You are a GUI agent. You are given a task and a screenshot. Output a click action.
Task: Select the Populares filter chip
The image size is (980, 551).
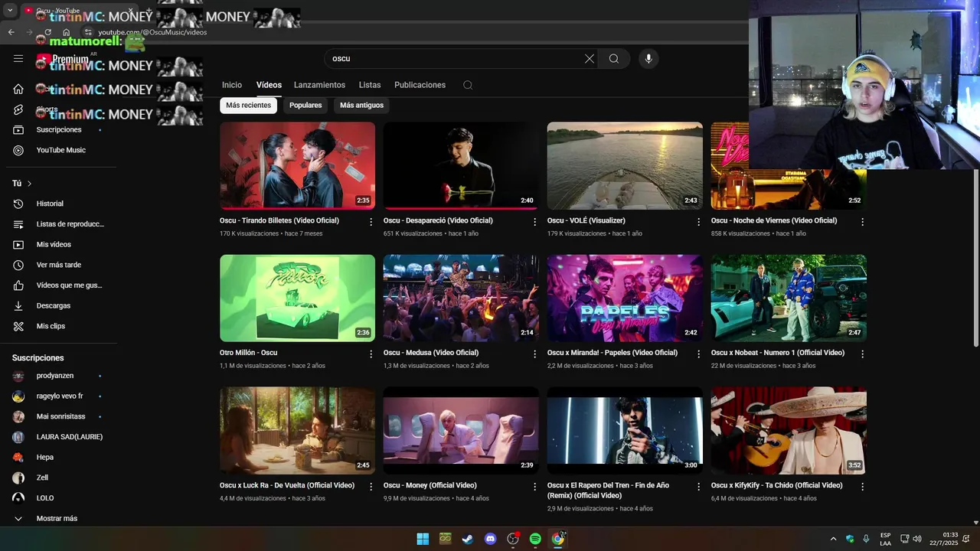click(305, 105)
